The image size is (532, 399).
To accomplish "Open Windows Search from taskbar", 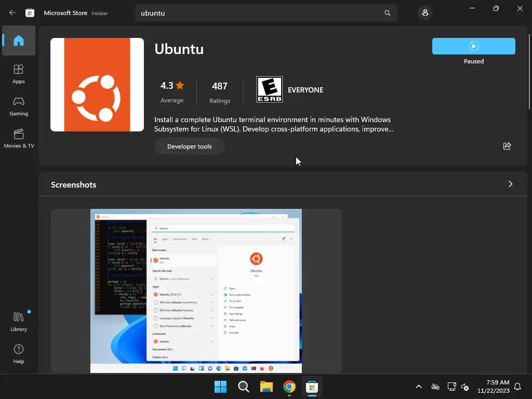I will click(243, 387).
